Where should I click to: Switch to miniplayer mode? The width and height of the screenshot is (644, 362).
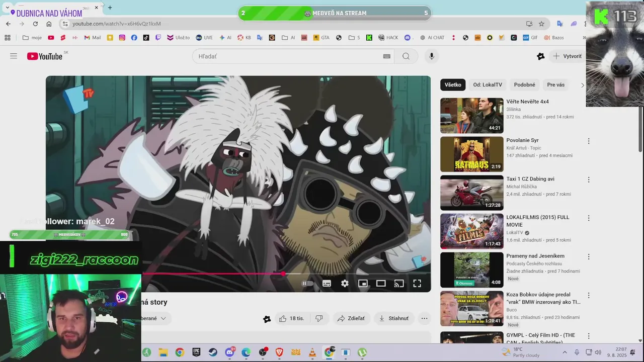tap(363, 284)
